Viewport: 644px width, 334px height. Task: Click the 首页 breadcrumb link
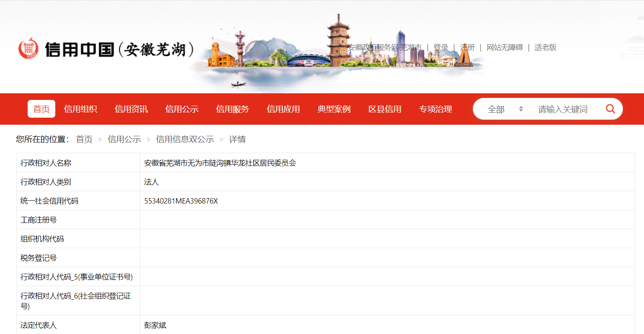pyautogui.click(x=84, y=139)
